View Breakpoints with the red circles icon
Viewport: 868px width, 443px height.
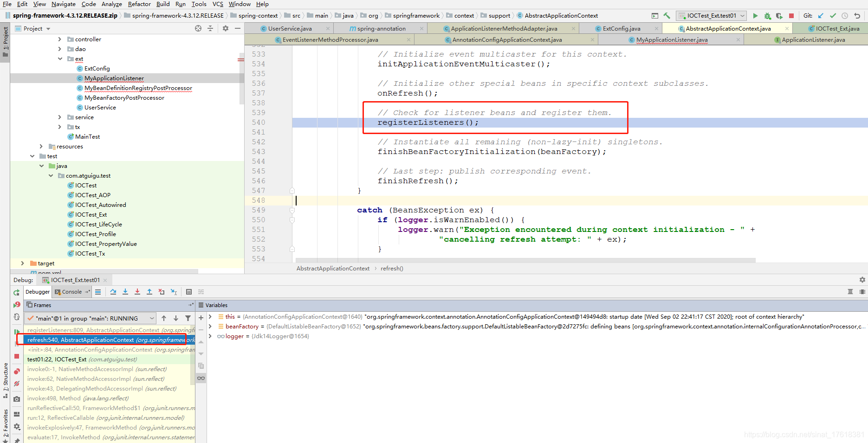click(17, 372)
